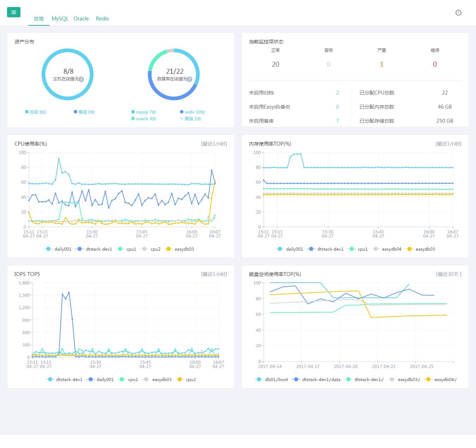Click [最近30天] label on disk chart
Image resolution: width=476 pixels, height=448 pixels.
[x=448, y=274]
